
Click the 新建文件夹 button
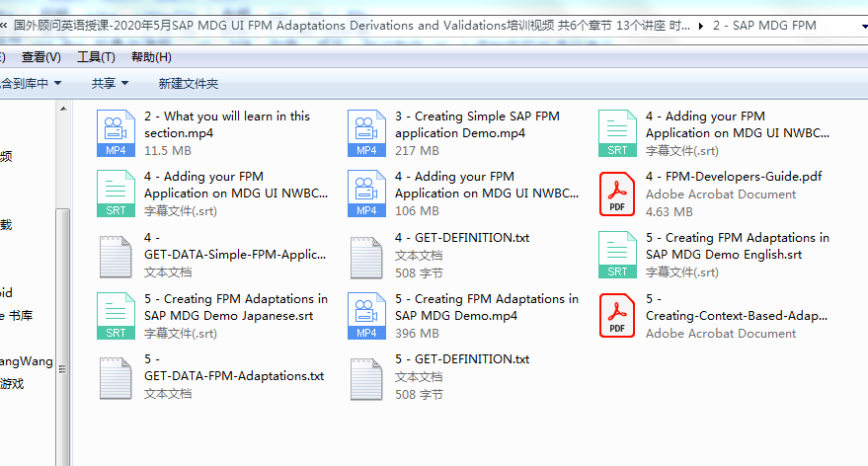189,84
